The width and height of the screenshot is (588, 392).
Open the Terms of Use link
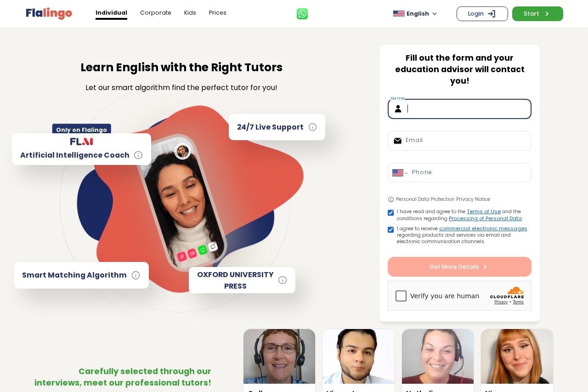(484, 212)
